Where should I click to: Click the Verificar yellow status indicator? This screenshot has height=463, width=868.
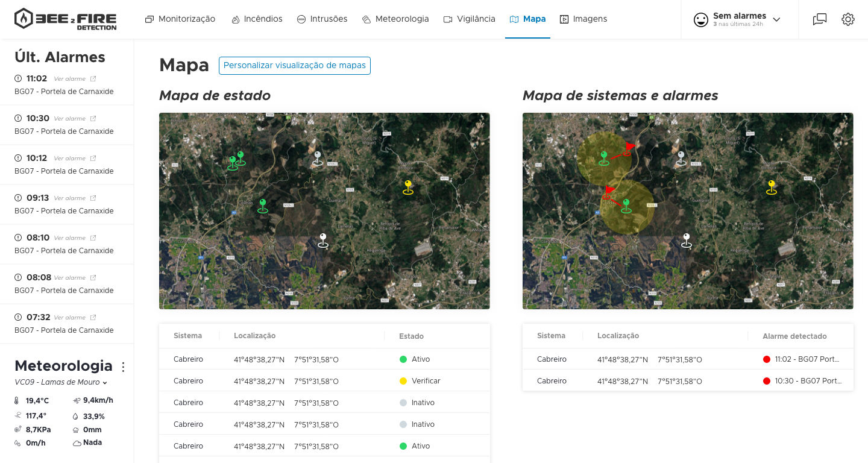point(403,381)
